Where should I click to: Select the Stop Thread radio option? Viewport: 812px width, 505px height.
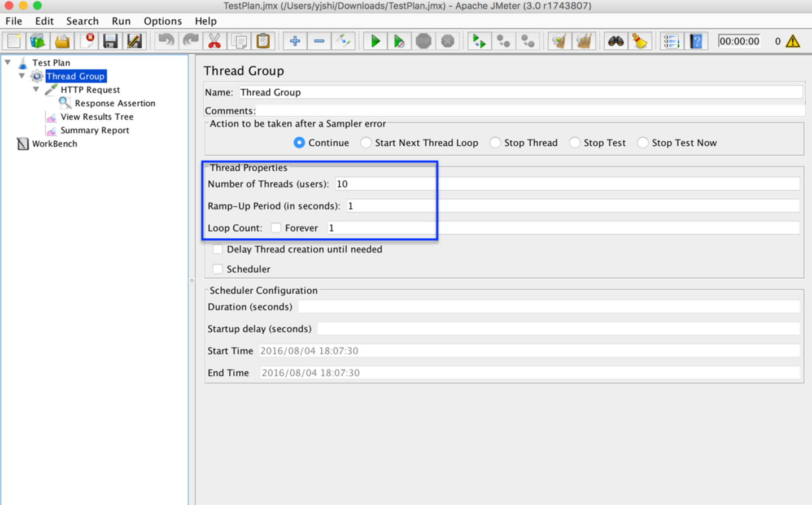point(495,143)
